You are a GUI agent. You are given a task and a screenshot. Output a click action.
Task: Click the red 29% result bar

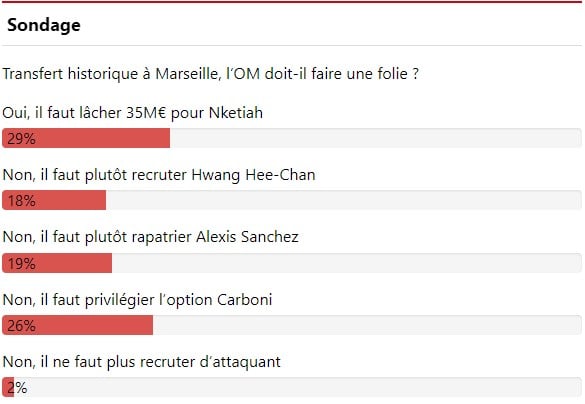(x=86, y=138)
